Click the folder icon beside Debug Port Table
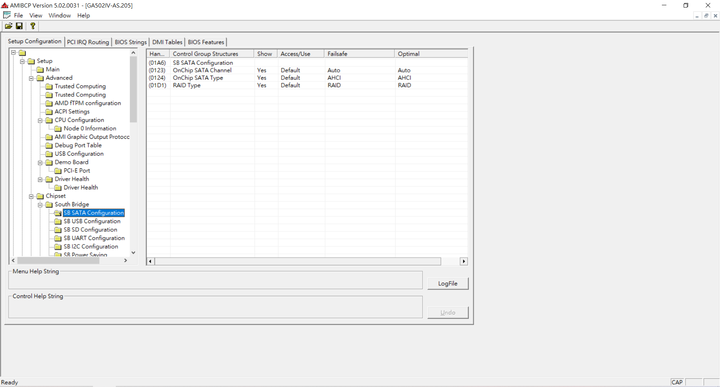Screen dimensions: 720x387 point(49,146)
